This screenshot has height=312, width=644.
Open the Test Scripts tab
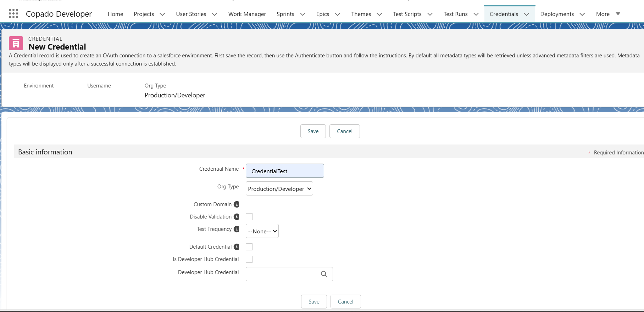click(407, 14)
